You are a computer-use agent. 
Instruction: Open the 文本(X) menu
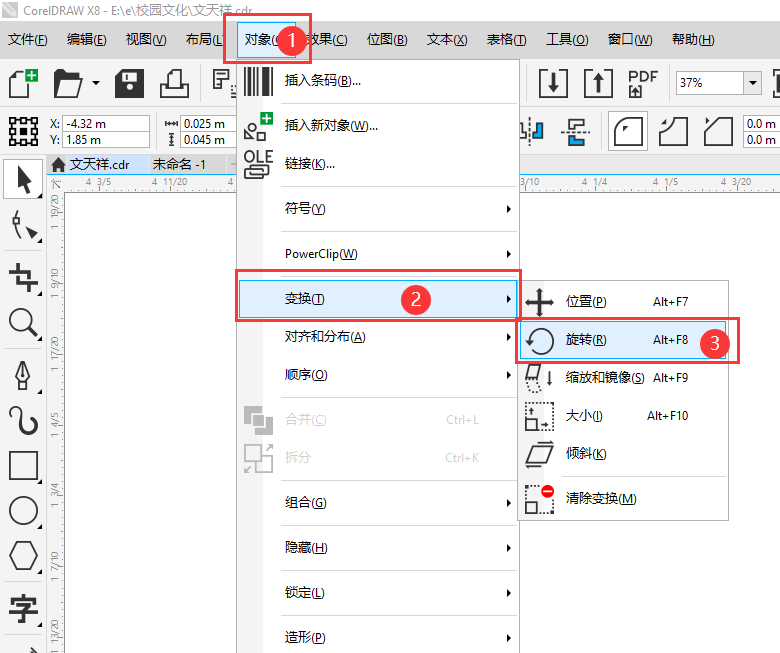tap(447, 39)
